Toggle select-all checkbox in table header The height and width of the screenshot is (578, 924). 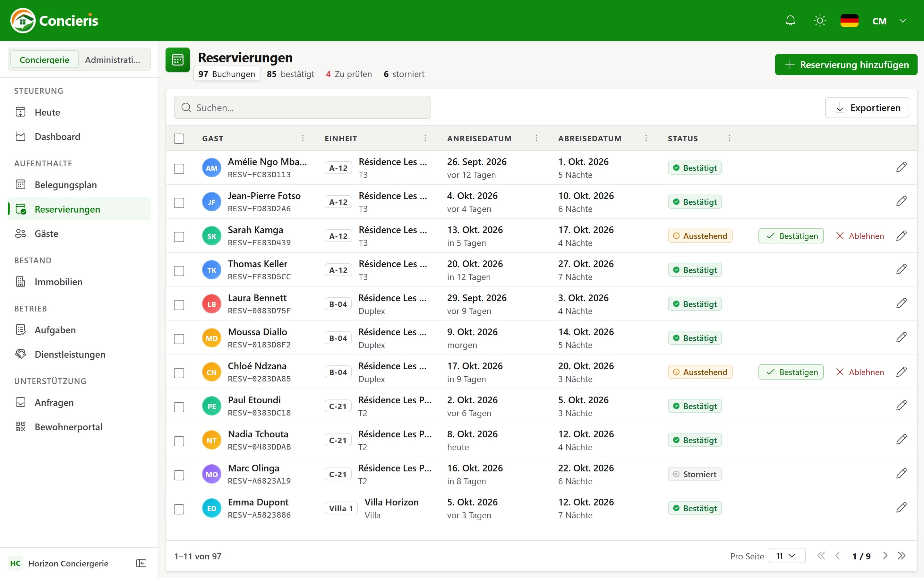[179, 138]
